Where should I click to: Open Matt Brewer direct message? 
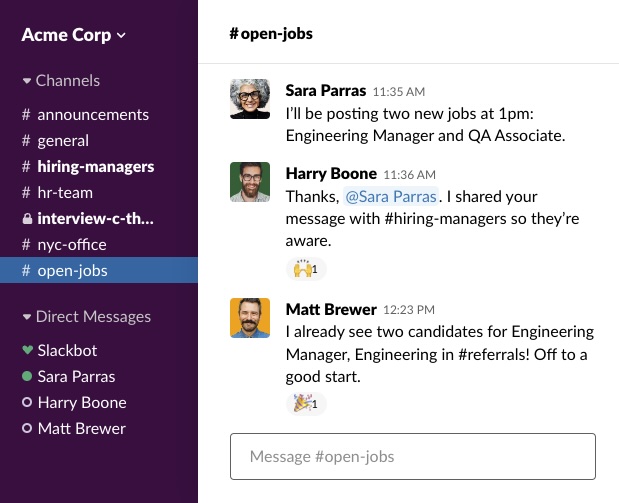(81, 429)
